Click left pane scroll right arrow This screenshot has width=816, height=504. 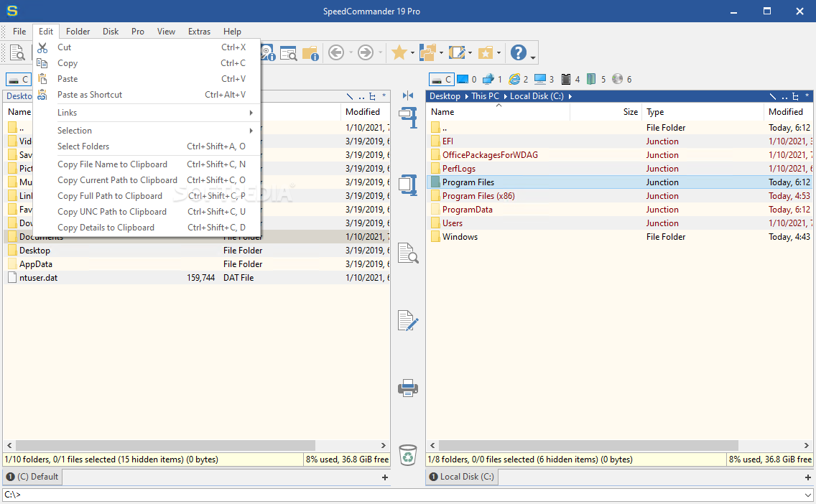click(383, 446)
